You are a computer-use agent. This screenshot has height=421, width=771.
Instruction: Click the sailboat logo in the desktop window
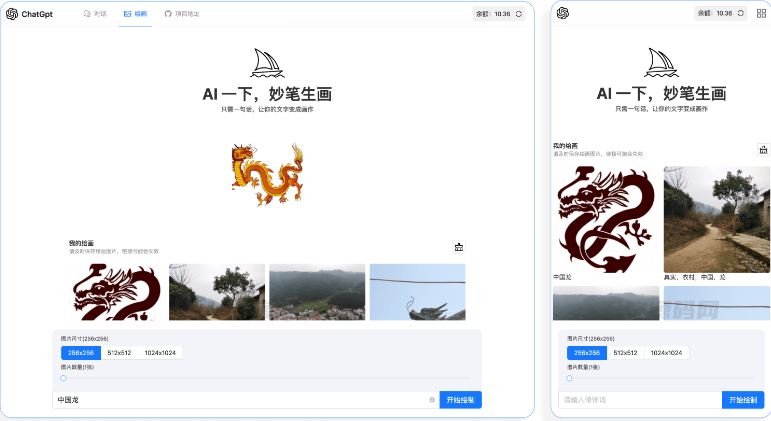pyautogui.click(x=267, y=63)
